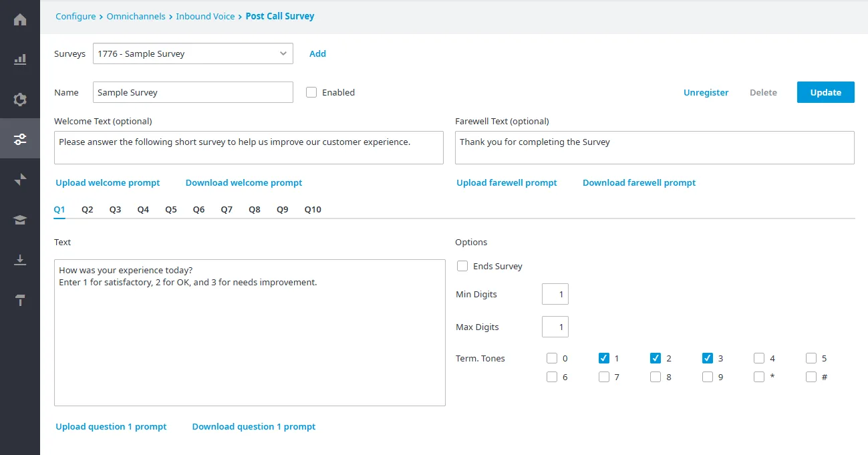868x455 pixels.
Task: Enable termination tone 4
Action: [759, 358]
